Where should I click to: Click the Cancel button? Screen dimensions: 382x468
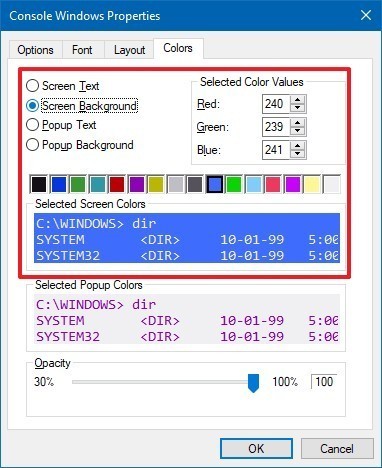point(337,449)
